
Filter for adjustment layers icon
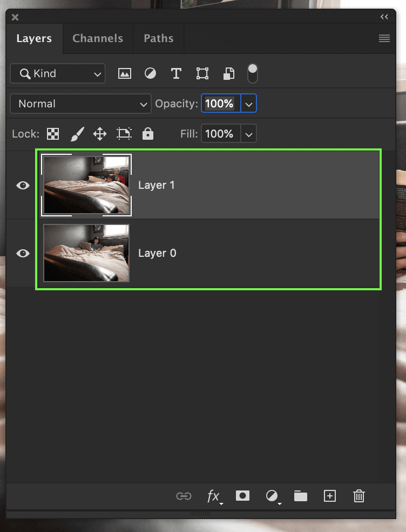pyautogui.click(x=151, y=73)
